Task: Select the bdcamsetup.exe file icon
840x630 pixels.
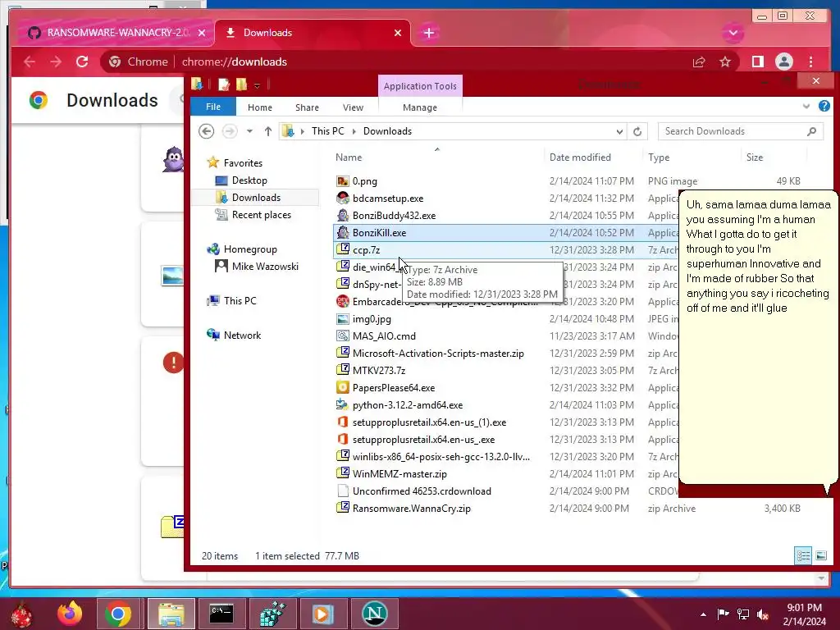Action: tap(343, 199)
